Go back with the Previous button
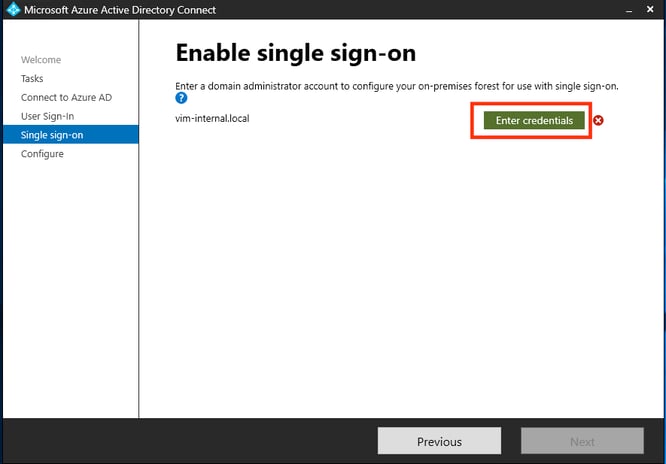Viewport: 666px width, 464px height. tap(439, 441)
